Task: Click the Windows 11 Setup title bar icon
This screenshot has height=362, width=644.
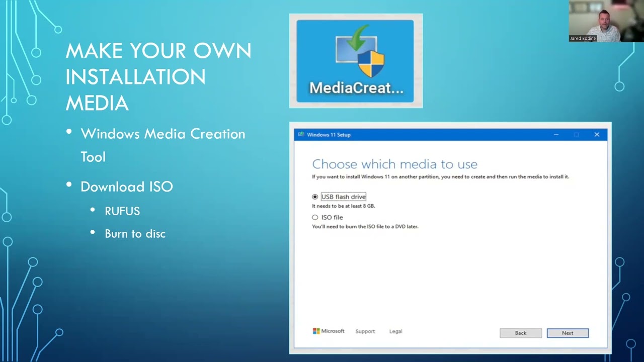Action: coord(301,134)
